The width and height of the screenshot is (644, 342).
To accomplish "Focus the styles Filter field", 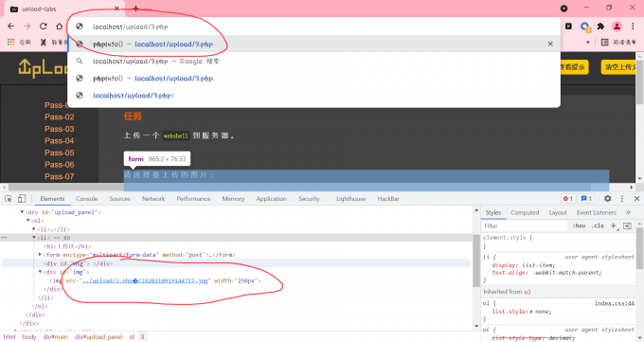I will 526,226.
